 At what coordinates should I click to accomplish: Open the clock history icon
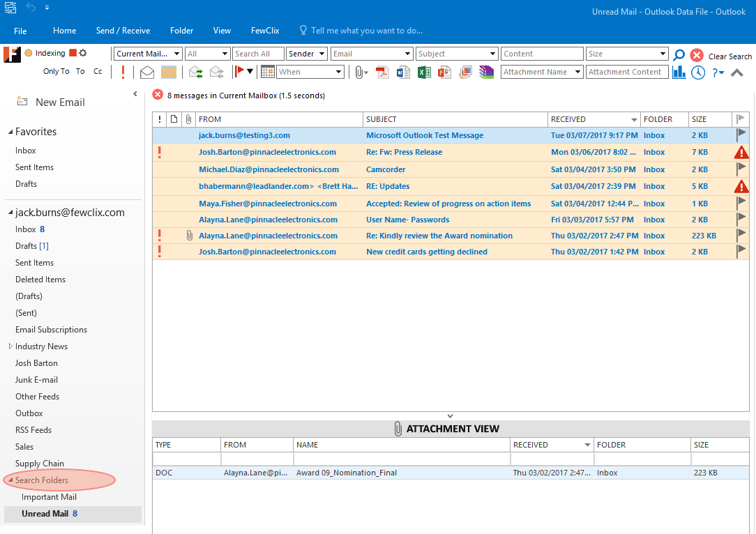pyautogui.click(x=698, y=73)
